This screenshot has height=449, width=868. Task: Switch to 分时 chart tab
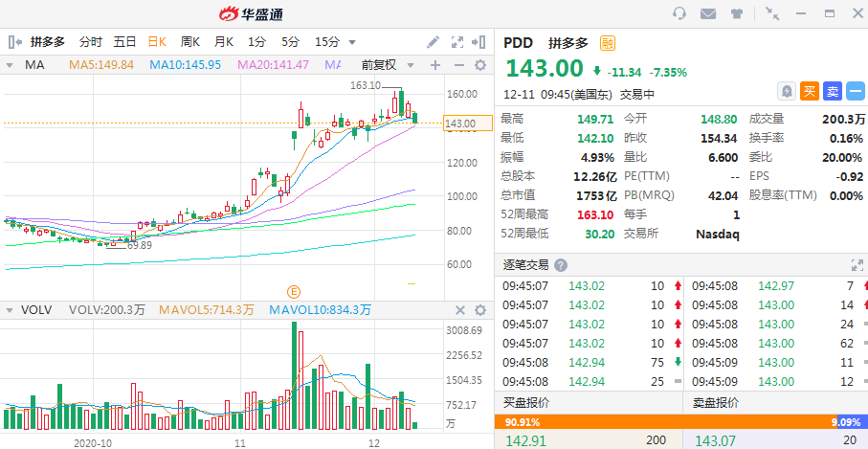[x=91, y=42]
